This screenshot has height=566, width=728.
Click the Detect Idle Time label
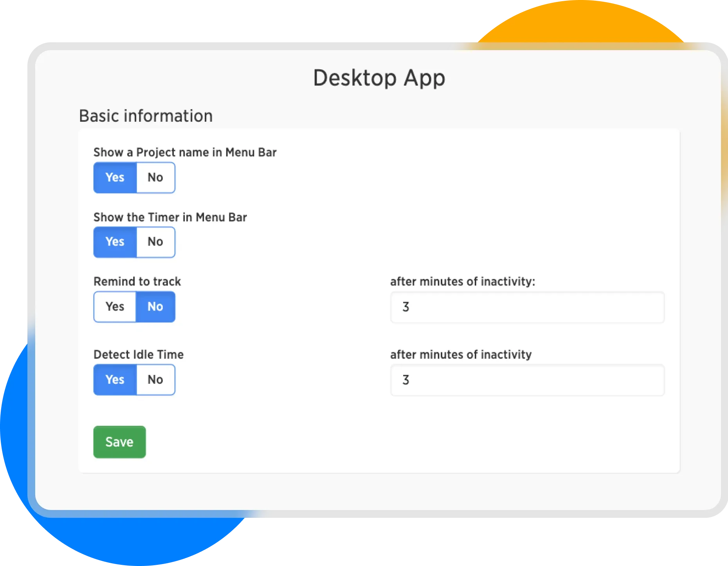(139, 354)
